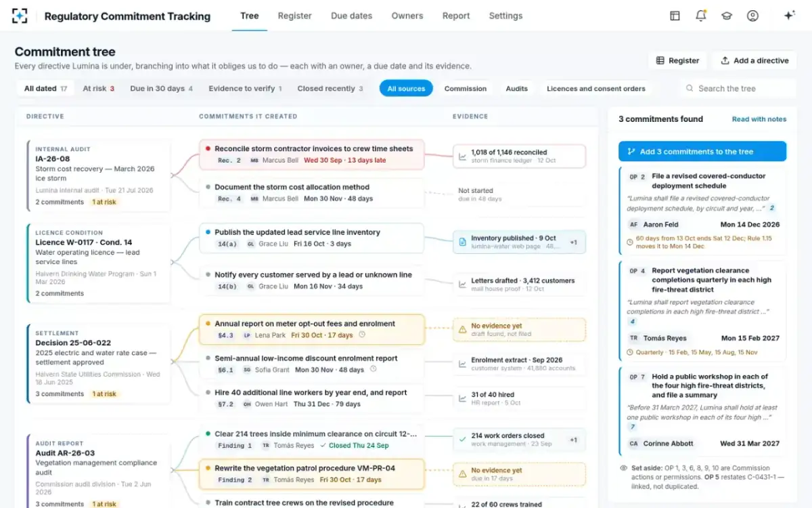812x508 pixels.
Task: Click the Search the tree field
Action: click(738, 88)
